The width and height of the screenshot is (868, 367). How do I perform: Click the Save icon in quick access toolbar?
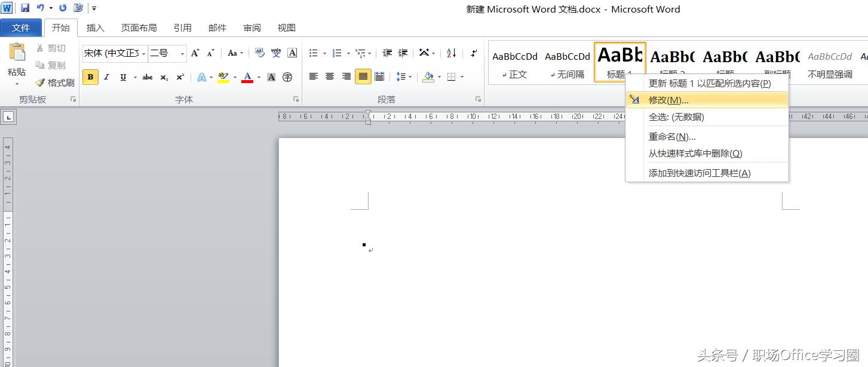click(25, 8)
